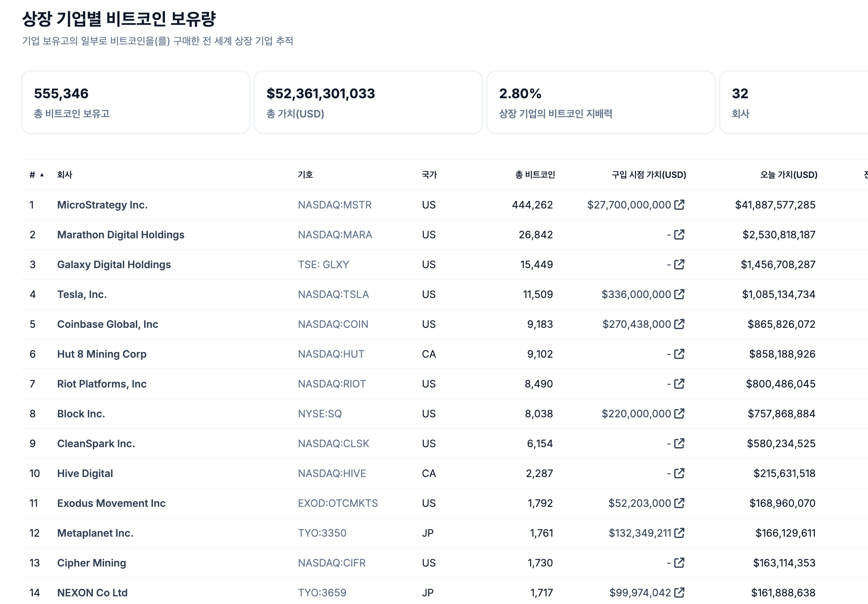Screen dimensions: 868x604
Task: Click NASDAQ:TSLA ticker symbol
Action: (x=333, y=294)
